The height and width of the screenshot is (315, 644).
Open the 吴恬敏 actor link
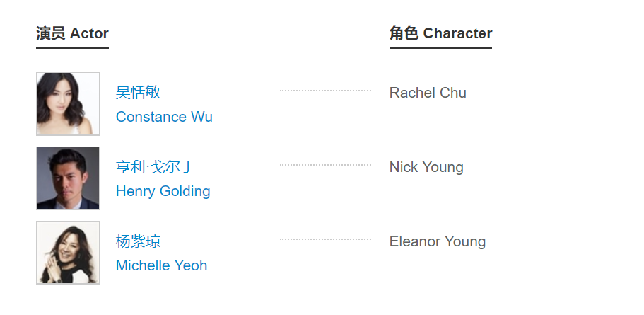[x=139, y=93]
